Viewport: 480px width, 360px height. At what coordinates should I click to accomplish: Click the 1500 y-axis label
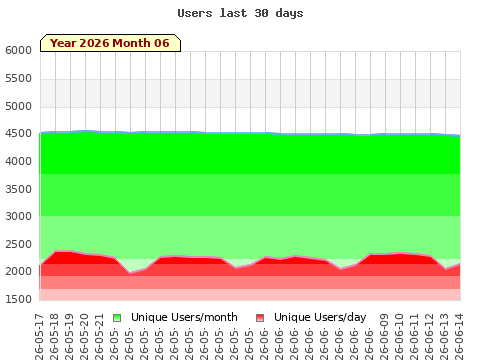(18, 299)
